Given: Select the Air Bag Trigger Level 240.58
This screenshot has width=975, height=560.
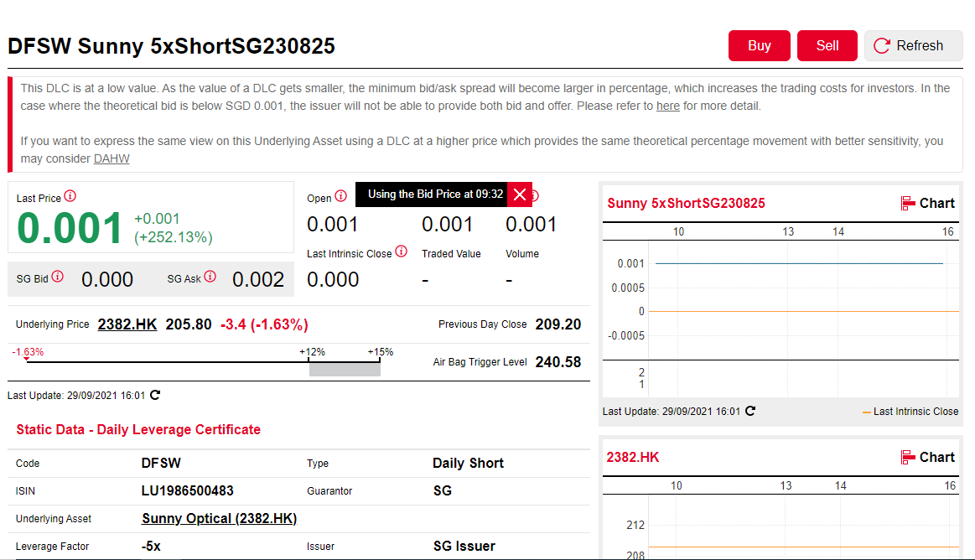Looking at the screenshot, I should coord(558,362).
